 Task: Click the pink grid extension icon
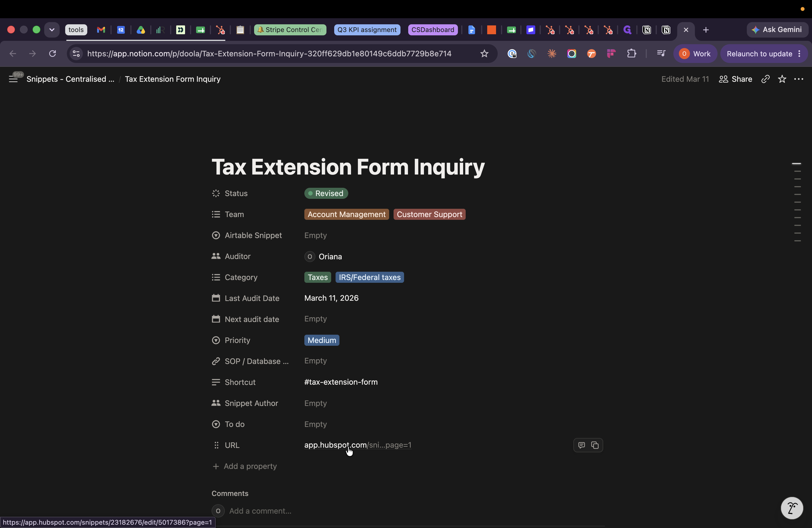tap(611, 54)
